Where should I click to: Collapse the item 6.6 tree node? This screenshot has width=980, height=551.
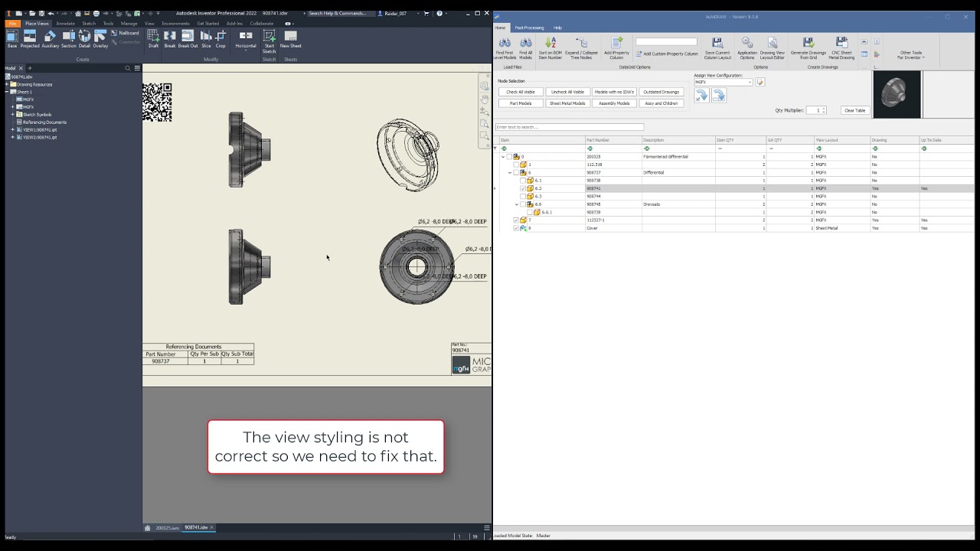(517, 204)
